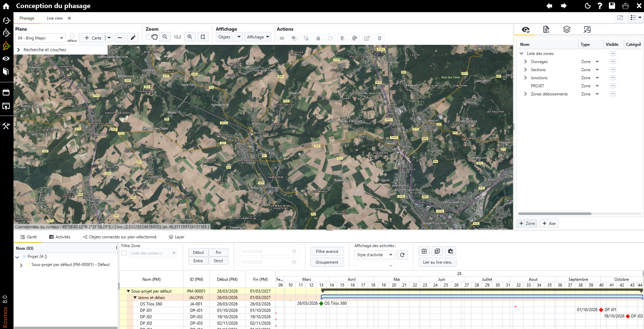Viewport: 644px width, 329px height.
Task: Click the refresh activity style icon
Action: pyautogui.click(x=402, y=255)
